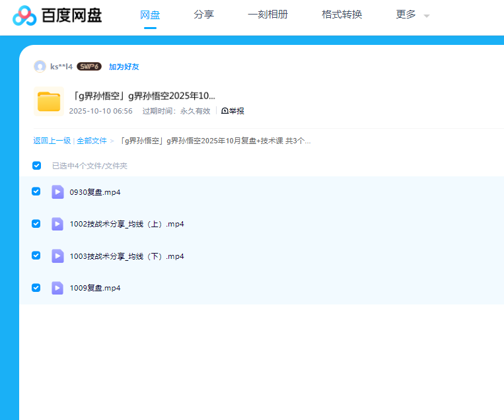Screen dimensions: 504x420
Task: Click the 0930复盘.mp4 video file icon
Action: 57,192
